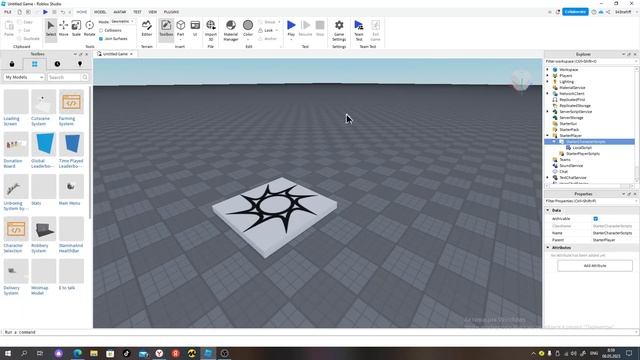Viewport: 640px width, 360px height.
Task: Open Toolbox Creations lightbulb icon
Action: pos(80,64)
